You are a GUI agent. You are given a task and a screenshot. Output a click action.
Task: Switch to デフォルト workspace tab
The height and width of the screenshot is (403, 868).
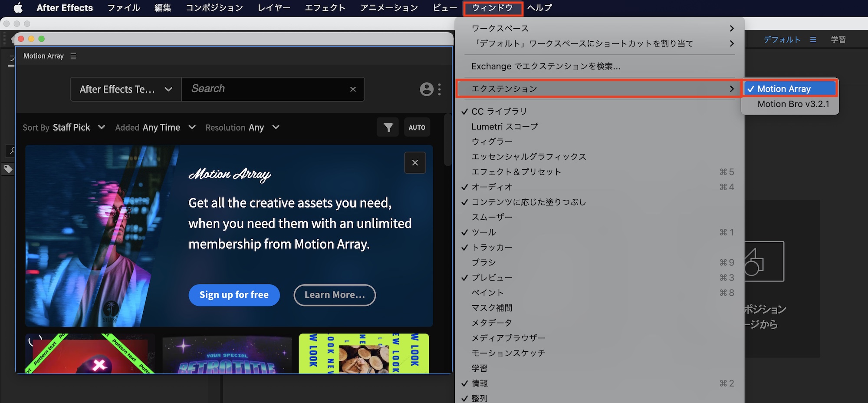coord(782,40)
